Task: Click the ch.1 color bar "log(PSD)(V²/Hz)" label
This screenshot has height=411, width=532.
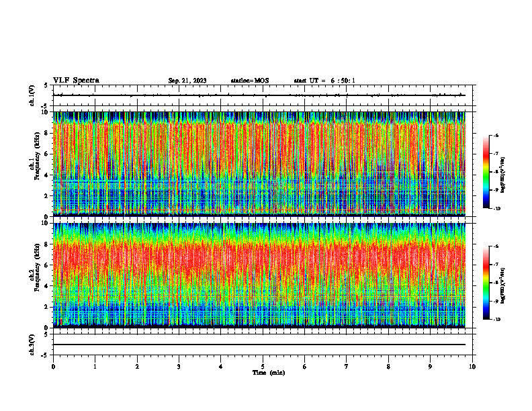Action: tap(503, 175)
